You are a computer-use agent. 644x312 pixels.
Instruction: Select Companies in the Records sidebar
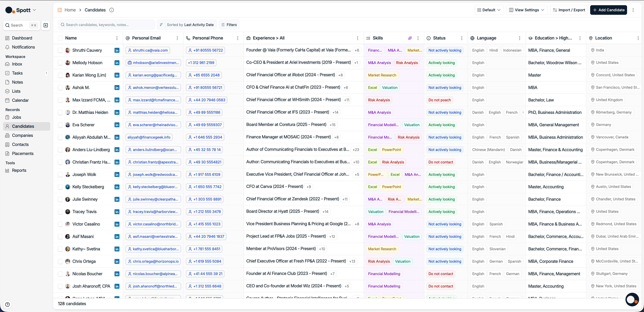(22, 135)
